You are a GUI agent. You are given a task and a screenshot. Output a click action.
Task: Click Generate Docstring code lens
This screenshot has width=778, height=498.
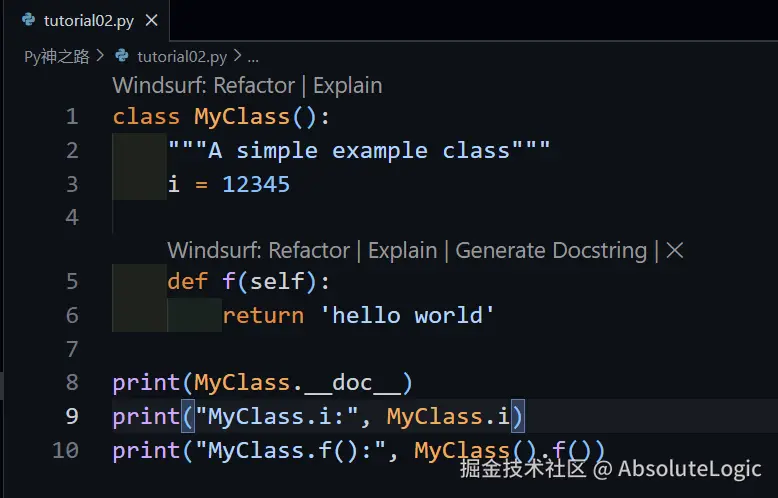[x=551, y=250]
